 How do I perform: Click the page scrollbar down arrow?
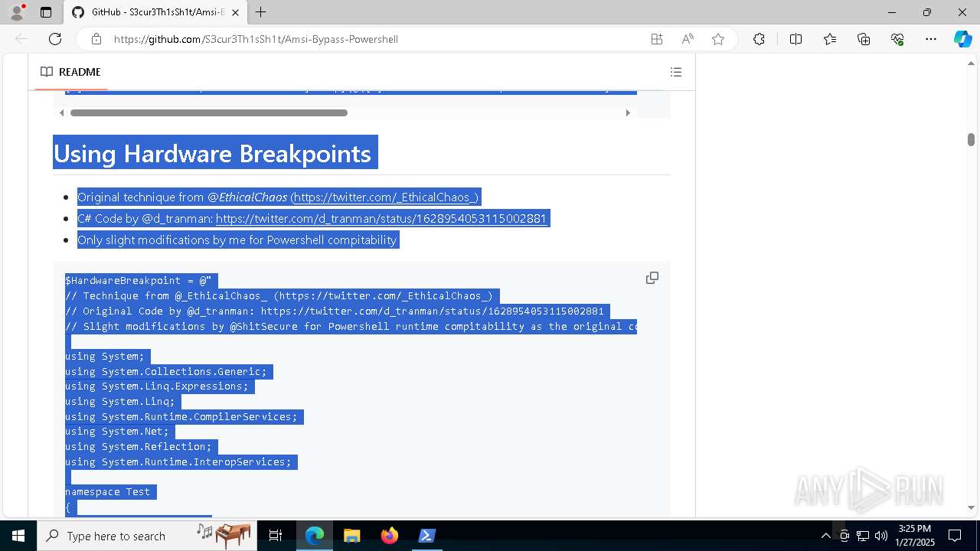click(971, 507)
